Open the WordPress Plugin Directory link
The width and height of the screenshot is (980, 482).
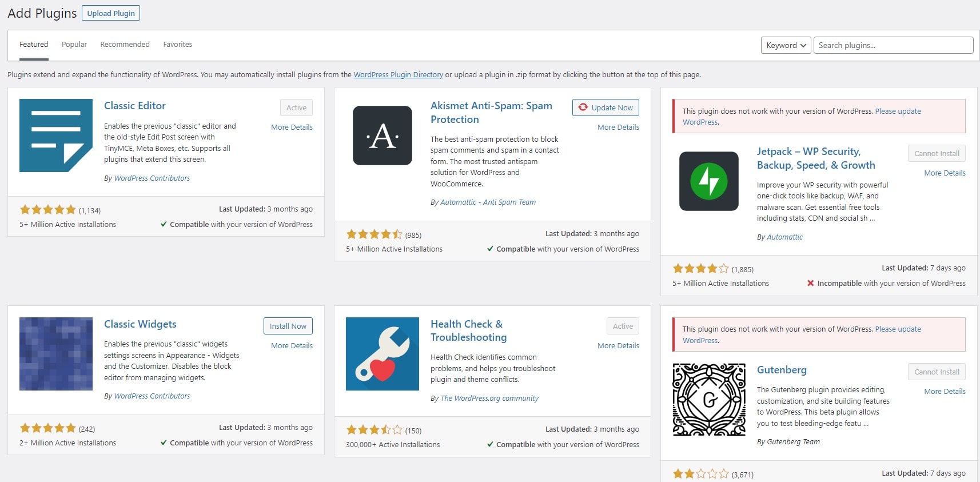[x=398, y=75]
